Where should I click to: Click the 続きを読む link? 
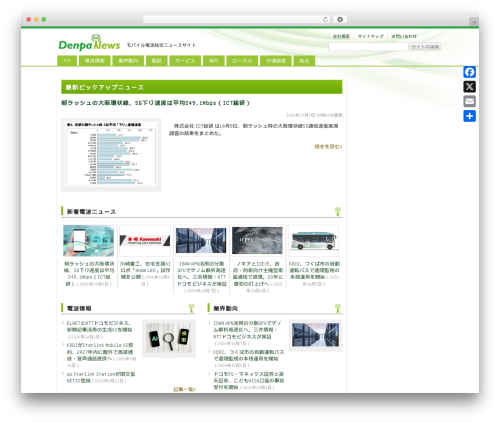328,146
